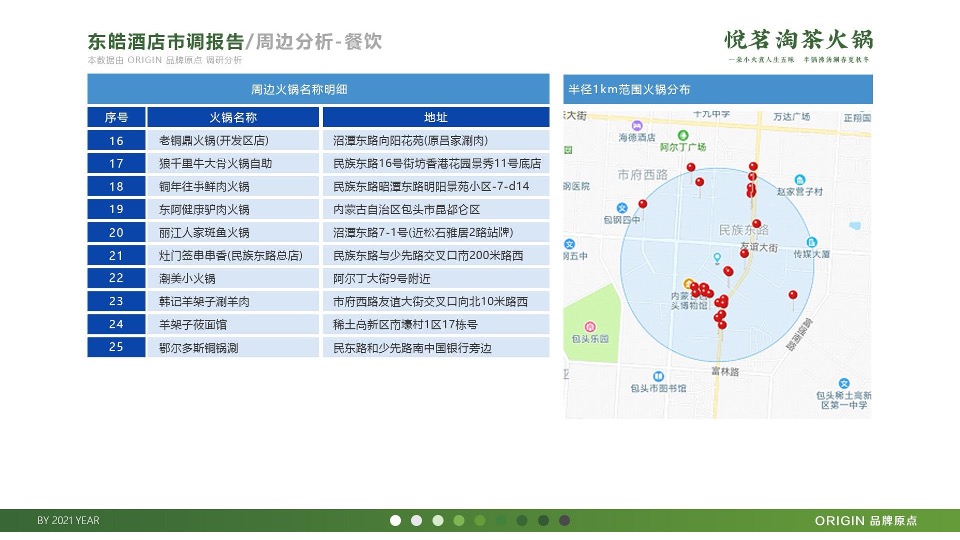Click row number 24 cell
Viewport: 960px width, 540px height.
pyautogui.click(x=116, y=324)
